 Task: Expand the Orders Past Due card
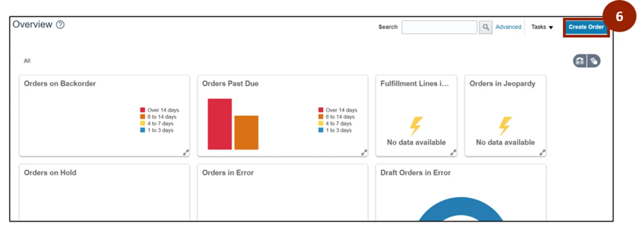pyautogui.click(x=364, y=152)
